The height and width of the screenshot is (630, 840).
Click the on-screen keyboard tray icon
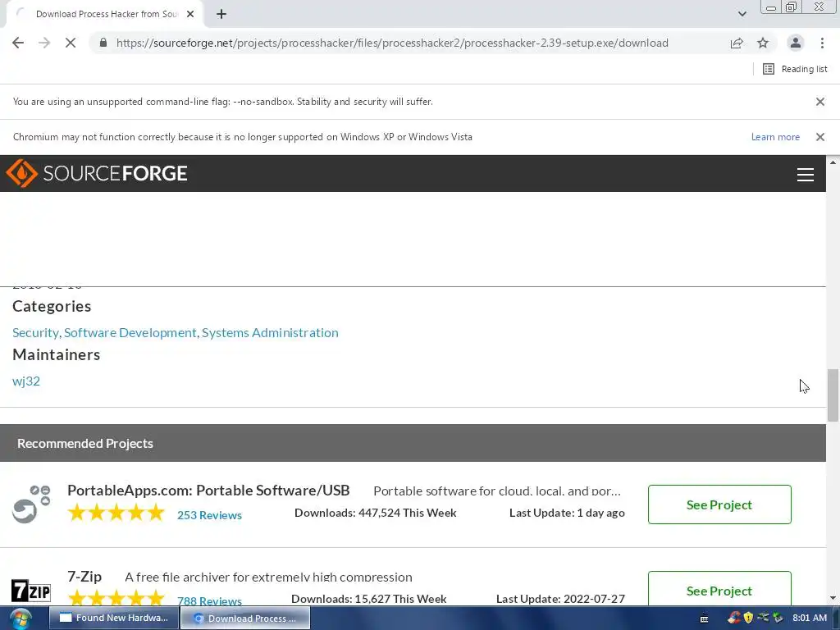[x=704, y=619]
